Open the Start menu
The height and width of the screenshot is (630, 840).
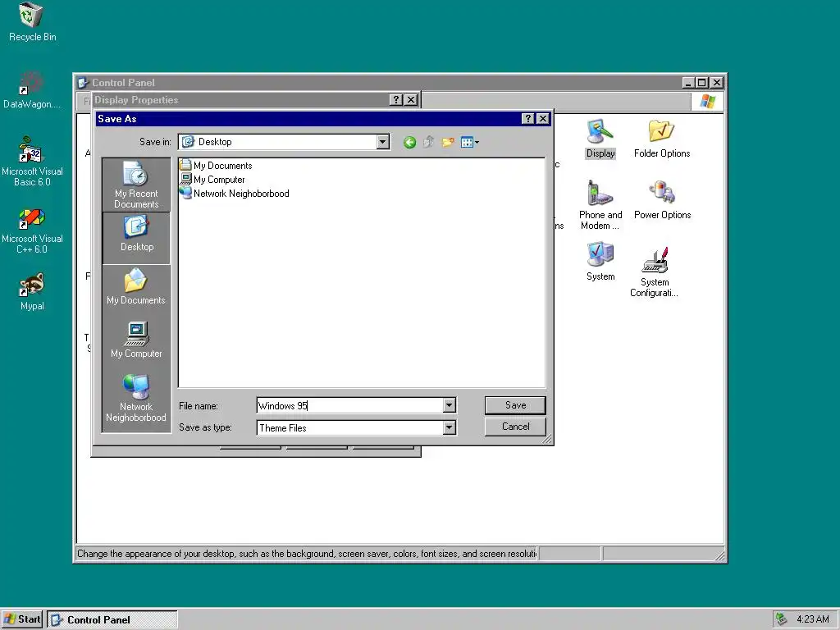[x=22, y=619]
